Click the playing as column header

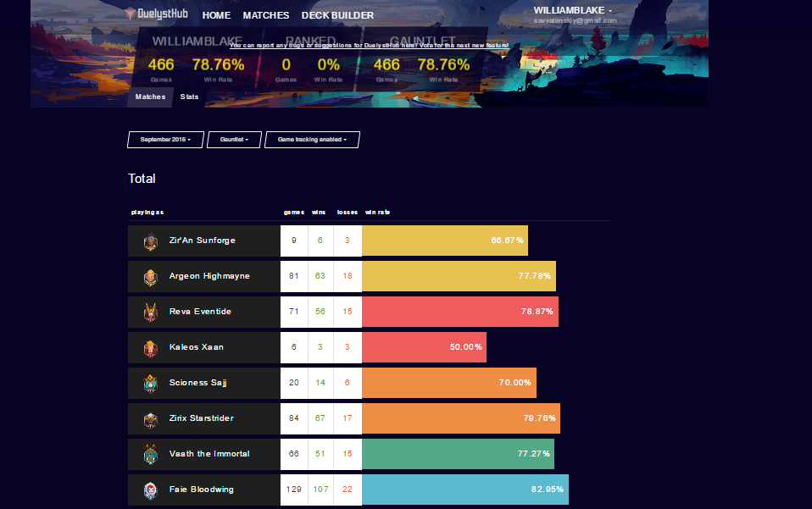(x=147, y=212)
